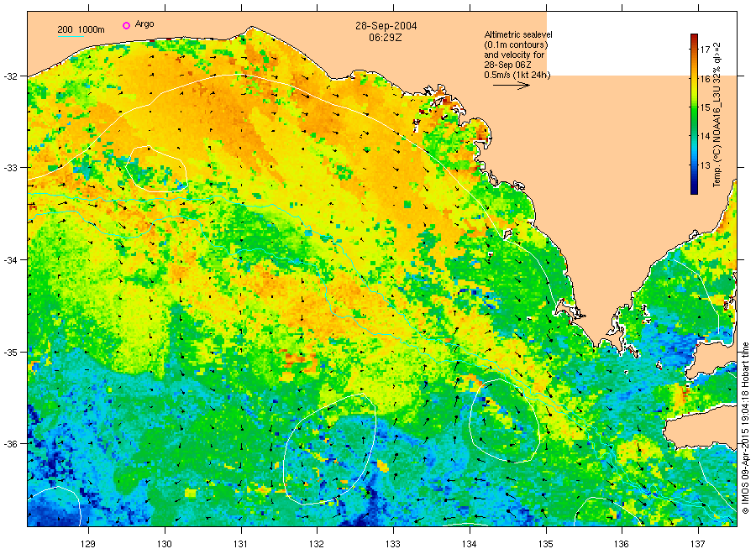Click the '200' depth contour label
756x554 pixels.
[x=65, y=29]
